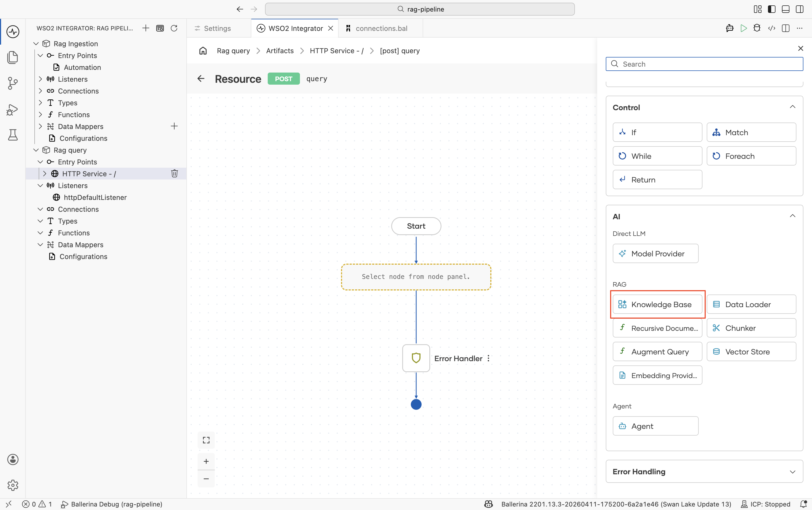Customize layout icon in title bar
Image resolution: width=812 pixels, height=510 pixels.
point(758,9)
